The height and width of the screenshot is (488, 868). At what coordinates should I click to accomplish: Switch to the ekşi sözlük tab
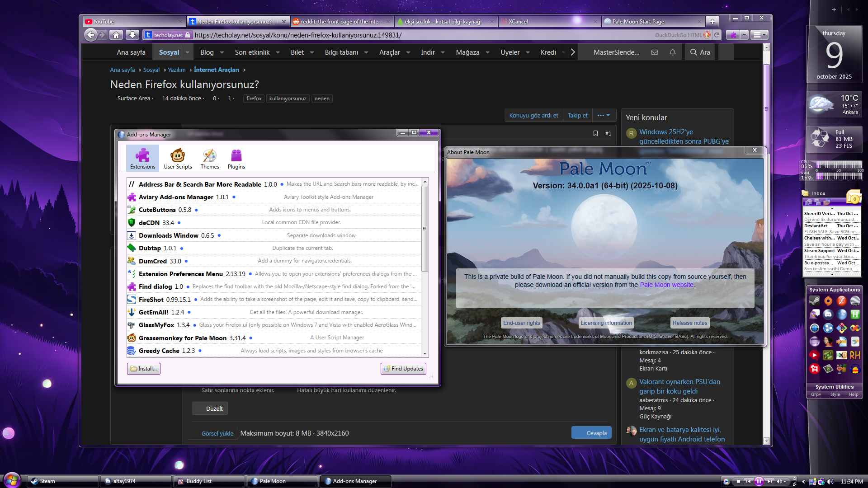tap(445, 21)
